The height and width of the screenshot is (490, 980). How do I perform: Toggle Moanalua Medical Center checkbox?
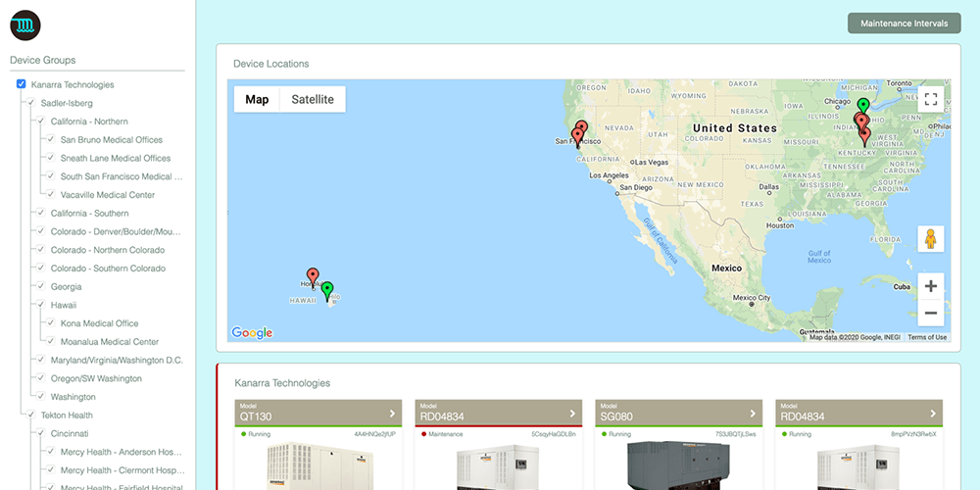[51, 341]
